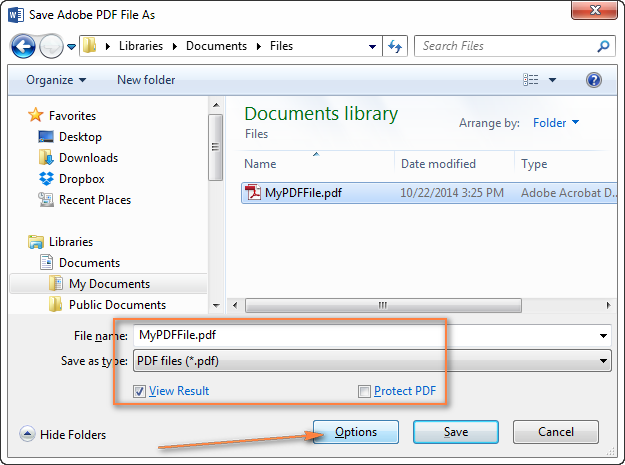Image resolution: width=625 pixels, height=465 pixels.
Task: Click the My Documents folder icon
Action: (55, 283)
